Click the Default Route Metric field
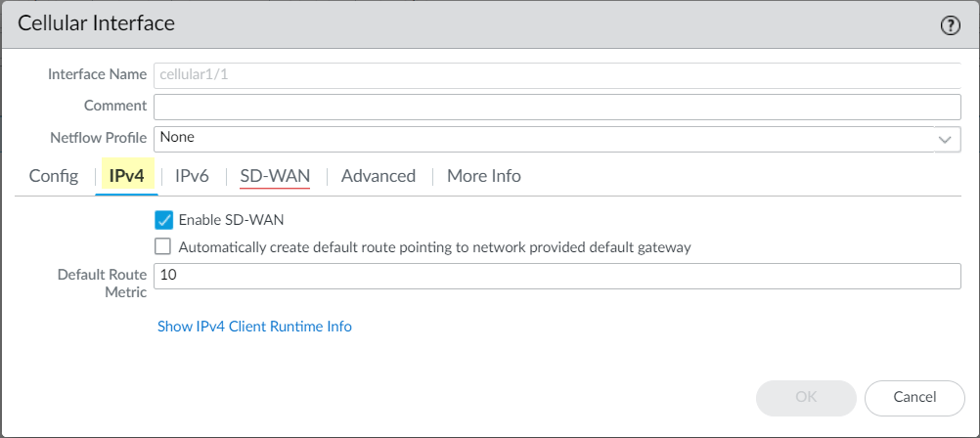Viewport: 980px width, 438px height. pyautogui.click(x=557, y=277)
